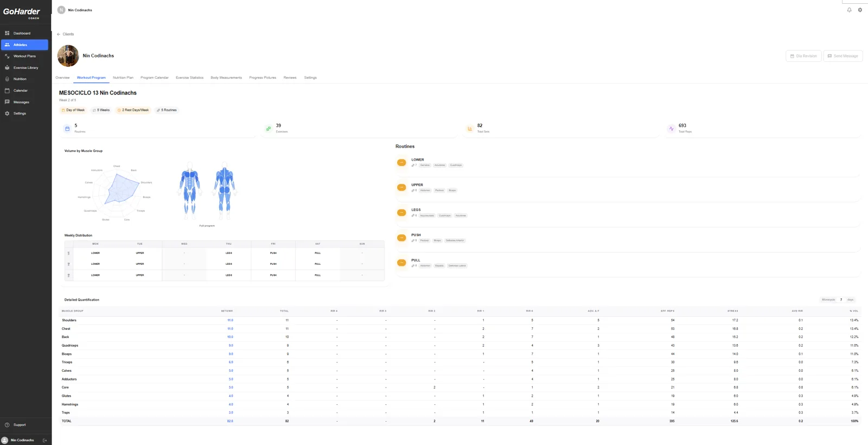
Task: Open the Progress Pictures tab
Action: (x=263, y=78)
